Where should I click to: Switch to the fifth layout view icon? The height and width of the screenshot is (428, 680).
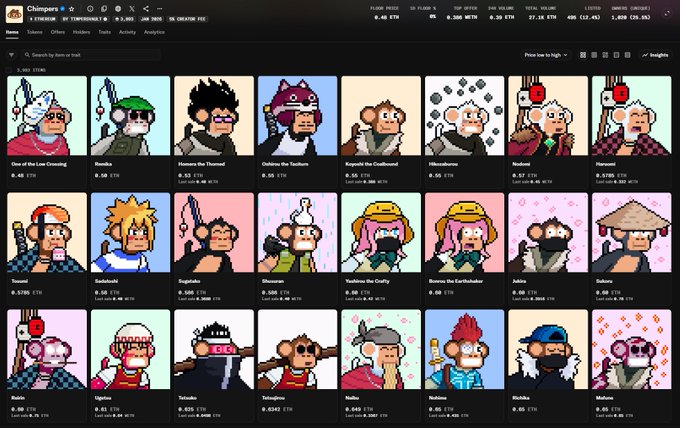click(x=628, y=55)
